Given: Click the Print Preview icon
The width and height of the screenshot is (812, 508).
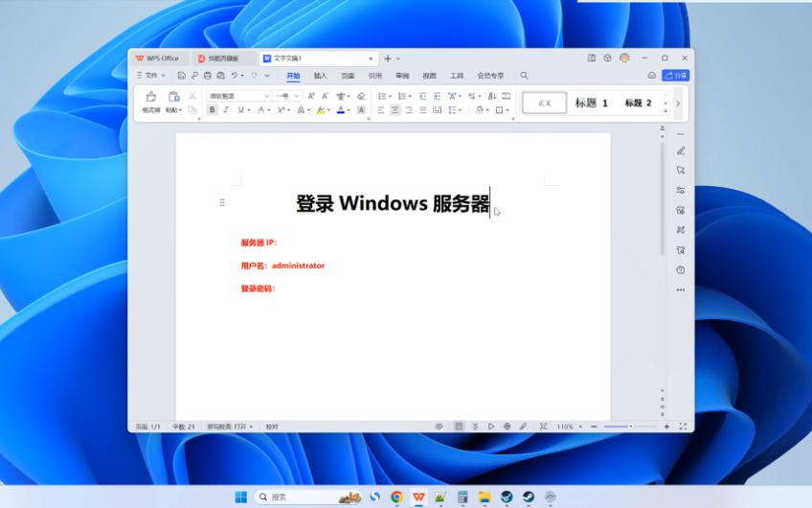Looking at the screenshot, I should pyautogui.click(x=220, y=76).
